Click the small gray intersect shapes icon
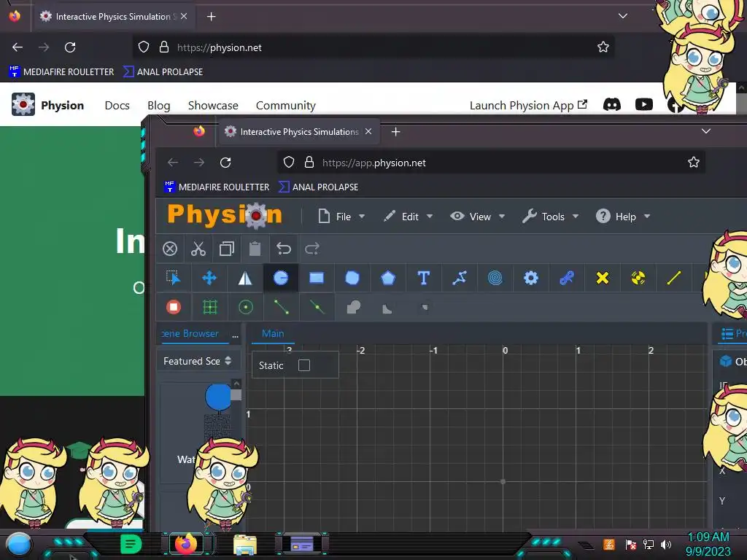Screen dimensions: 747x560 coord(425,308)
